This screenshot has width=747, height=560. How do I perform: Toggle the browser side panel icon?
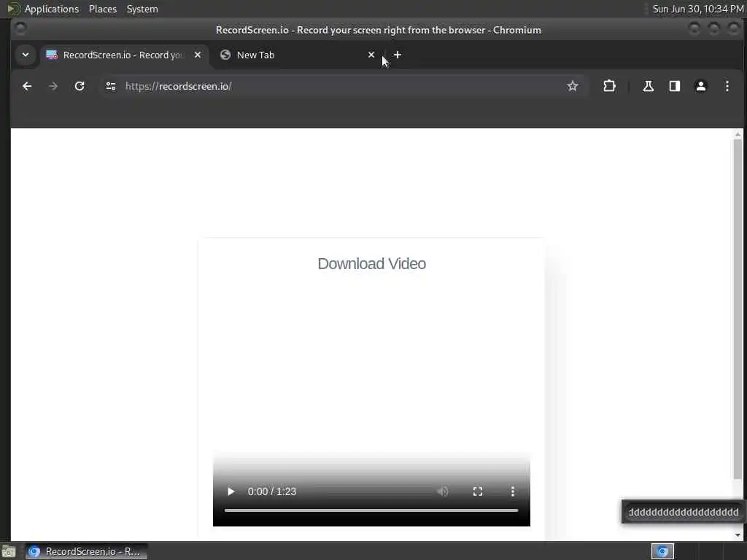pyautogui.click(x=675, y=86)
